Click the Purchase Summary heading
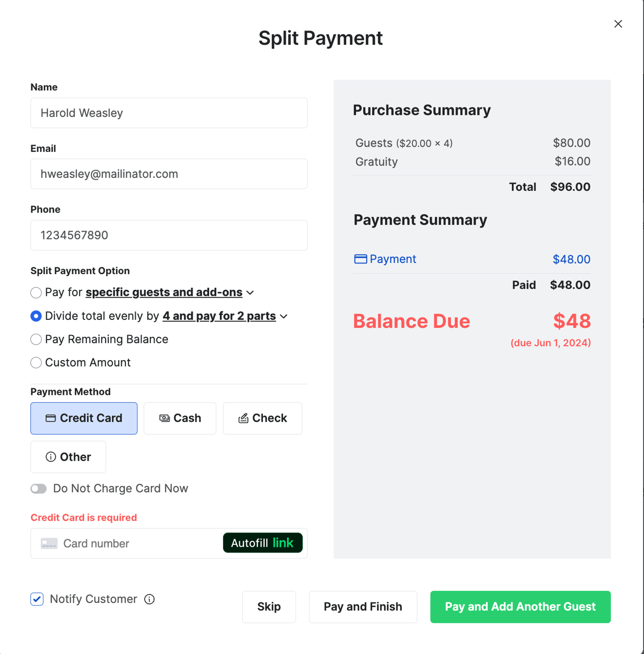This screenshot has width=644, height=654. [422, 110]
